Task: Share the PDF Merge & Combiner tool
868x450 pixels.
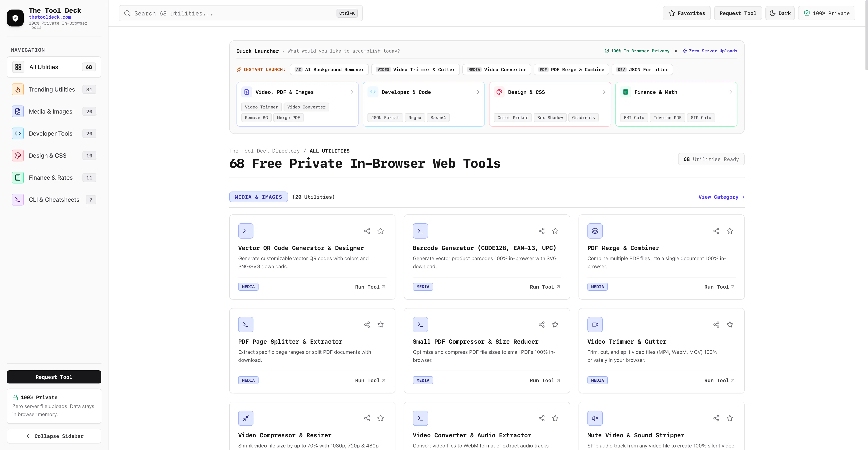Action: pyautogui.click(x=716, y=231)
